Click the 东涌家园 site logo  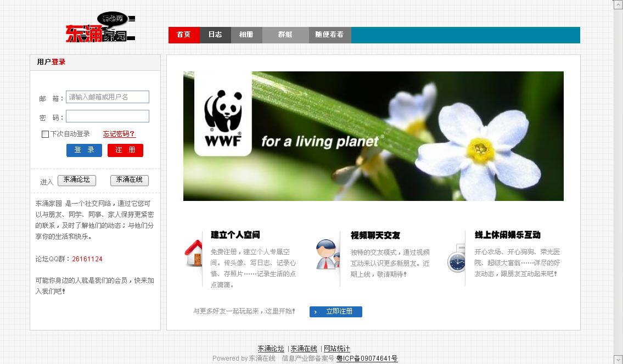pyautogui.click(x=100, y=27)
